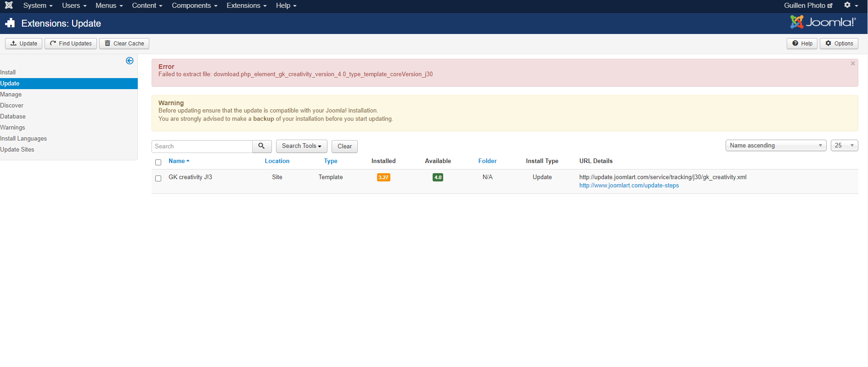Expand the Search Tools dropdown
The width and height of the screenshot is (868, 367).
tap(302, 146)
